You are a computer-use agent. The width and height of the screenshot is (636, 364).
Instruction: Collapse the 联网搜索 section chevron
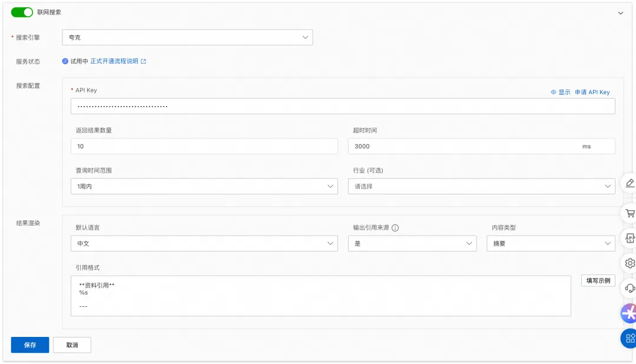(x=620, y=13)
